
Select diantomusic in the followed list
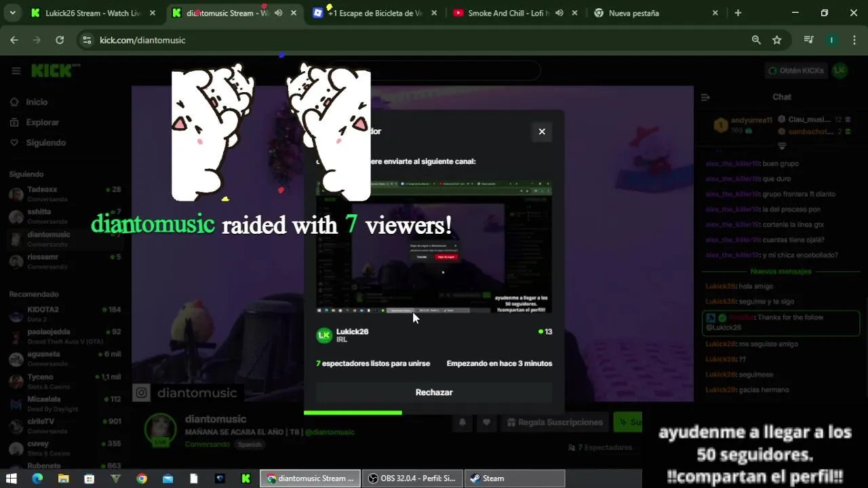[65, 239]
